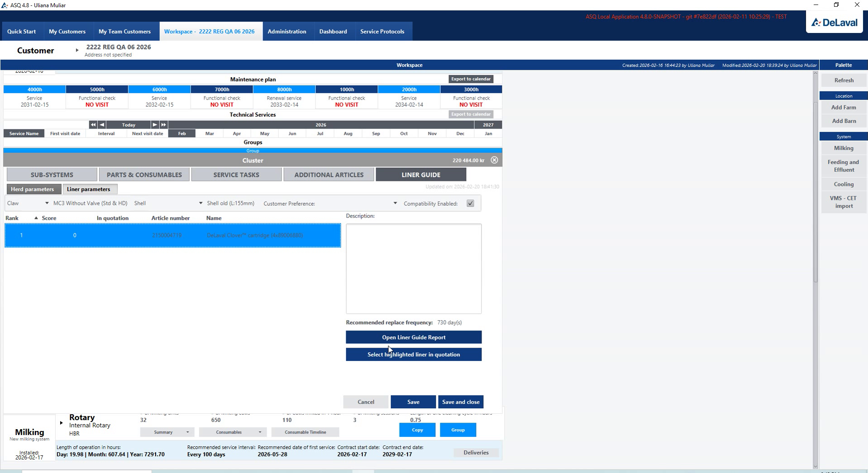
Task: Sort the list by Rank arrow
Action: click(x=36, y=218)
